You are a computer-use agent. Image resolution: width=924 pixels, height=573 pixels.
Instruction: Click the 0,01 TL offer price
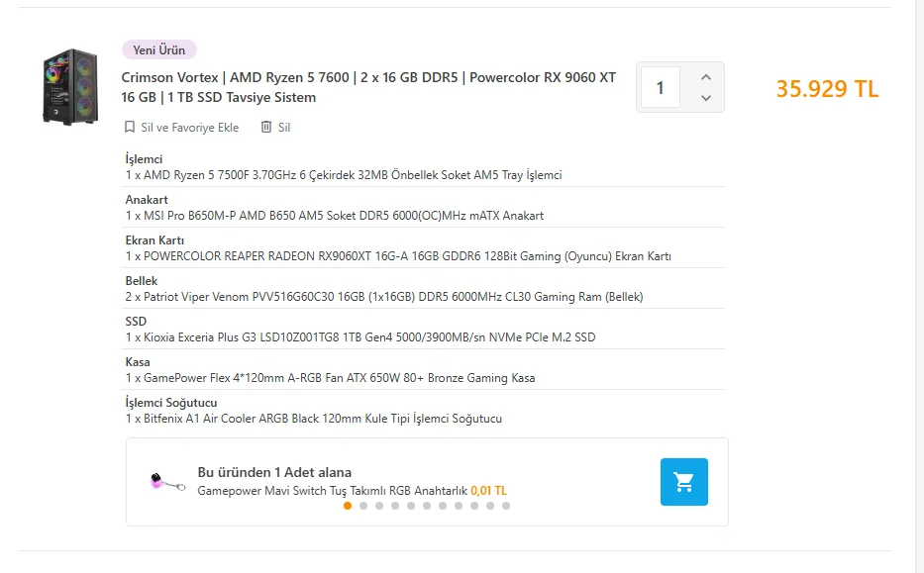[488, 491]
